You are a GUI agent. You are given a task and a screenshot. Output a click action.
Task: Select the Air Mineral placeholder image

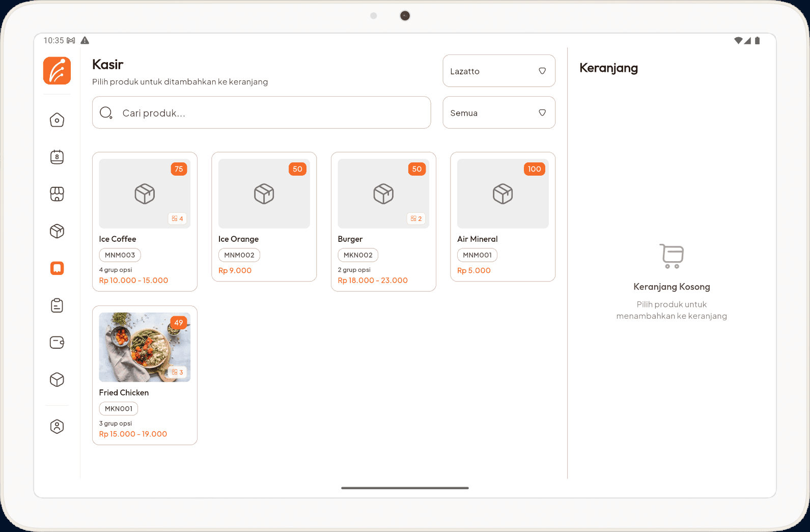coord(503,193)
